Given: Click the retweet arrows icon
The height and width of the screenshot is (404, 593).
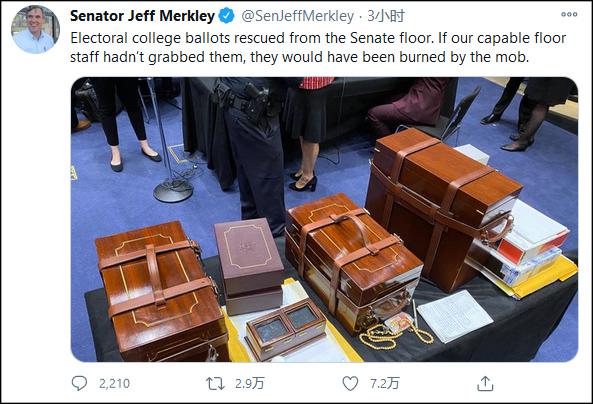Looking at the screenshot, I should click(x=215, y=384).
